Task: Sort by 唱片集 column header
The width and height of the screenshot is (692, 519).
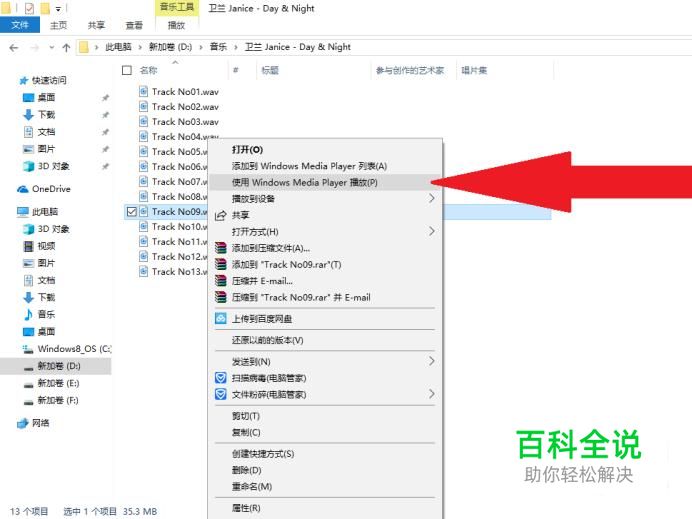Action: coord(474,70)
